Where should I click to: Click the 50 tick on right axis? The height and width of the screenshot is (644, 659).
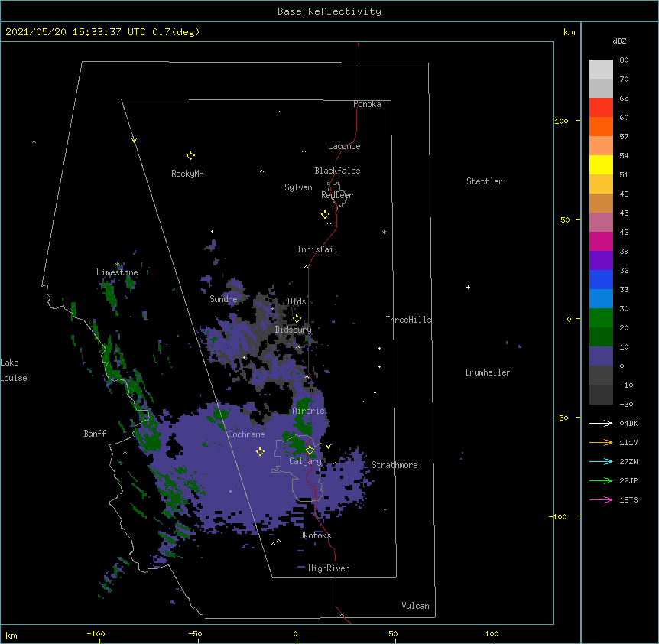click(x=565, y=220)
